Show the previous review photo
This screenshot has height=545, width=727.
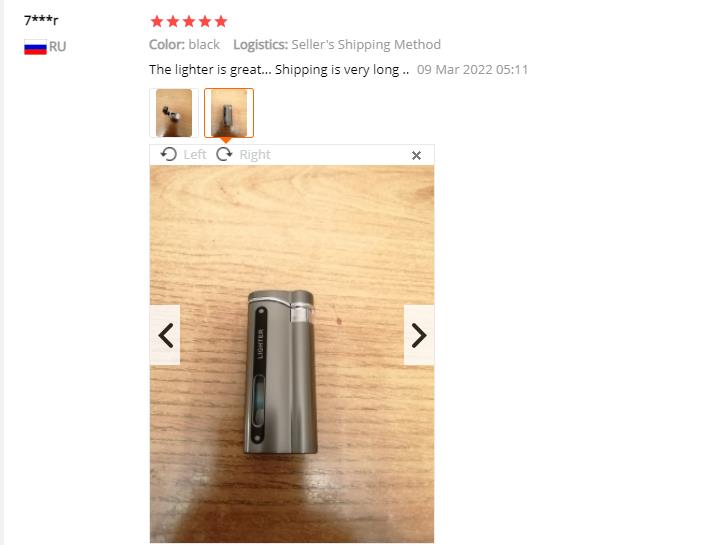click(x=165, y=335)
